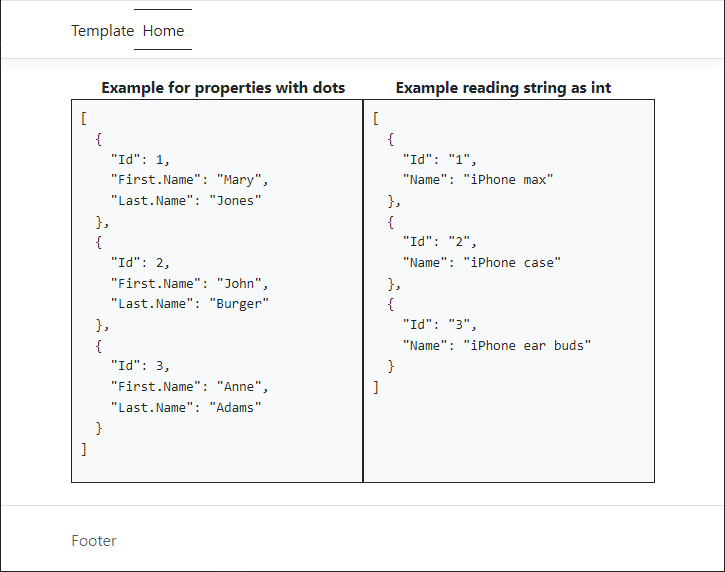Screen dimensions: 725x572
Task: Click the string "Id": "1" line
Action: click(440, 159)
